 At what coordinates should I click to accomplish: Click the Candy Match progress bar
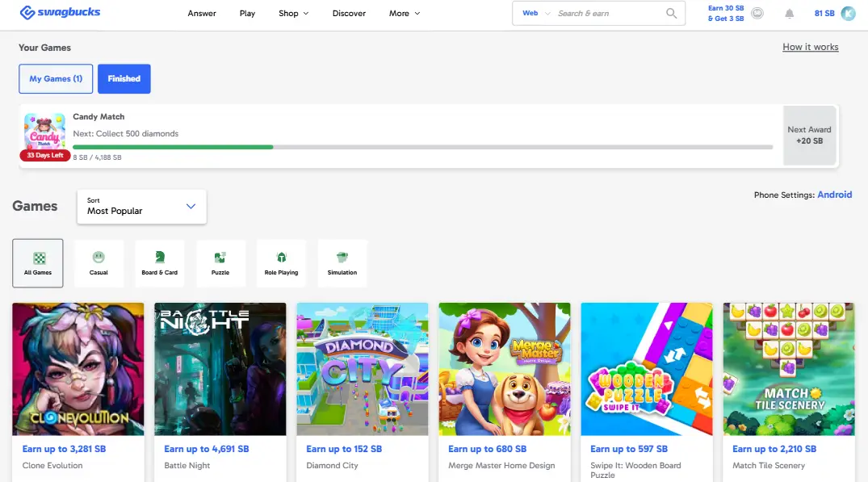coord(422,147)
